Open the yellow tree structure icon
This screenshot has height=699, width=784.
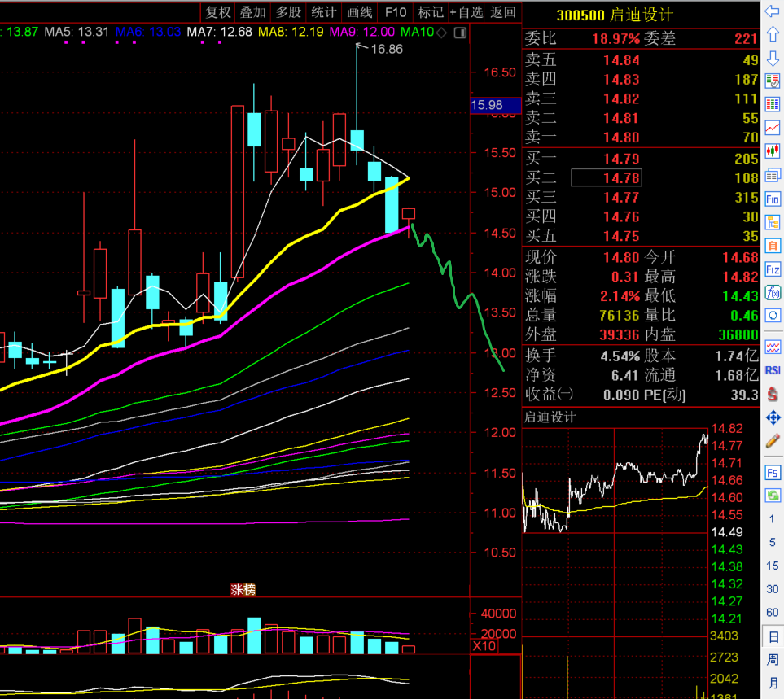[773, 223]
